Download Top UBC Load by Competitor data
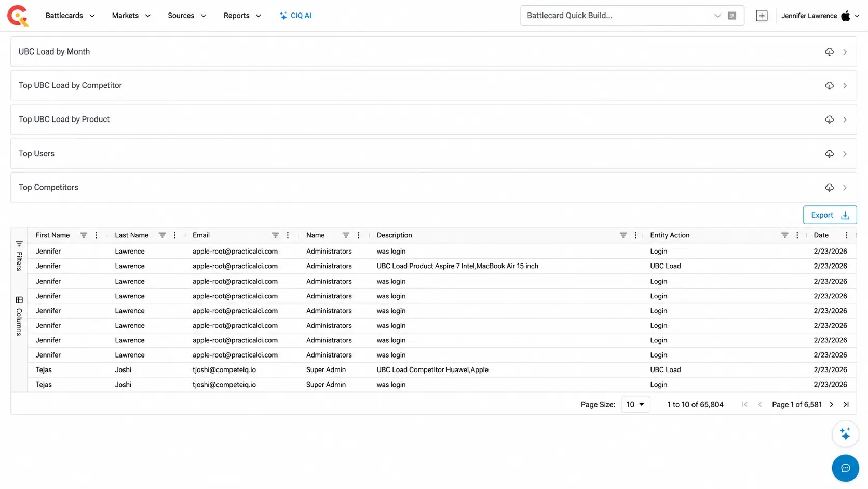This screenshot has height=489, width=868. [829, 86]
